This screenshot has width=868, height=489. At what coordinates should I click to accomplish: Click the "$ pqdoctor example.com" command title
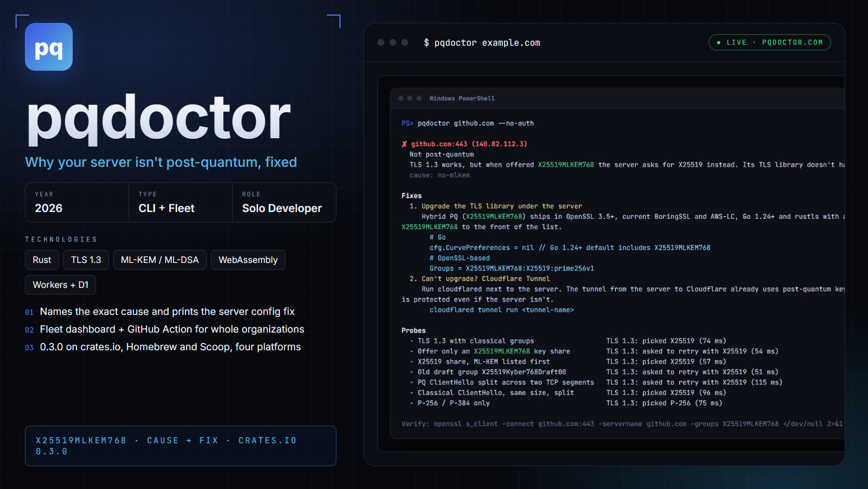pyautogui.click(x=482, y=43)
